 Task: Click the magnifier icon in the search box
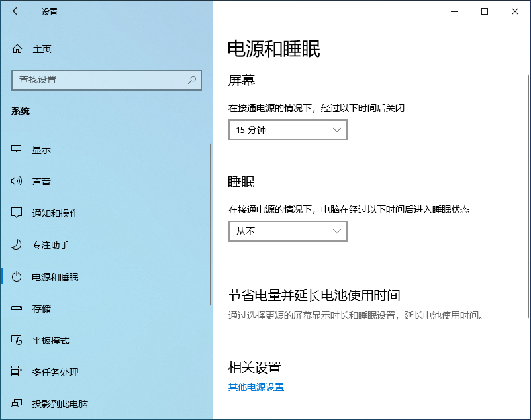192,79
